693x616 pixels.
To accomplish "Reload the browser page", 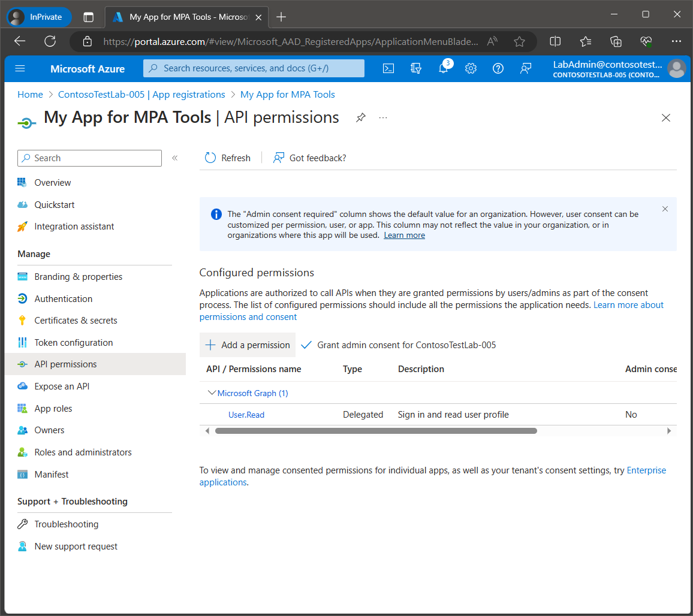I will 50,41.
